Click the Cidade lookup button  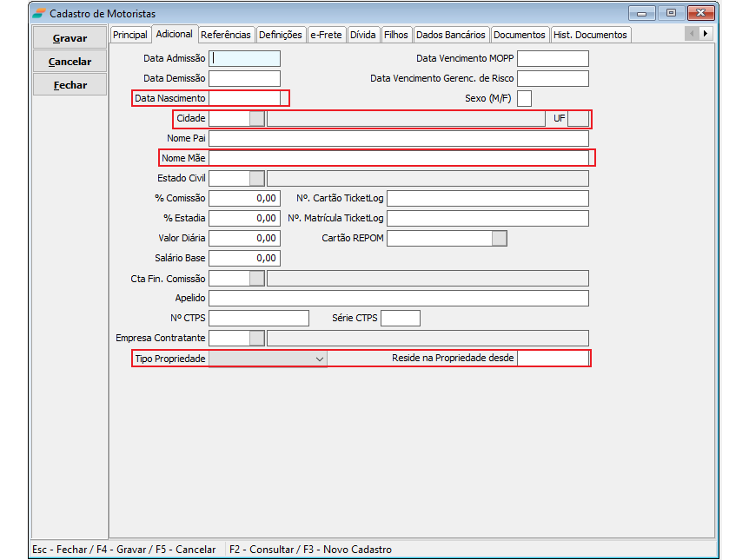tap(257, 119)
